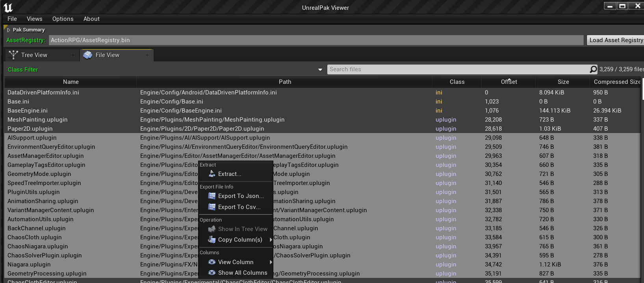Click the Show In Tree View icon
The width and height of the screenshot is (644, 283).
point(212,229)
